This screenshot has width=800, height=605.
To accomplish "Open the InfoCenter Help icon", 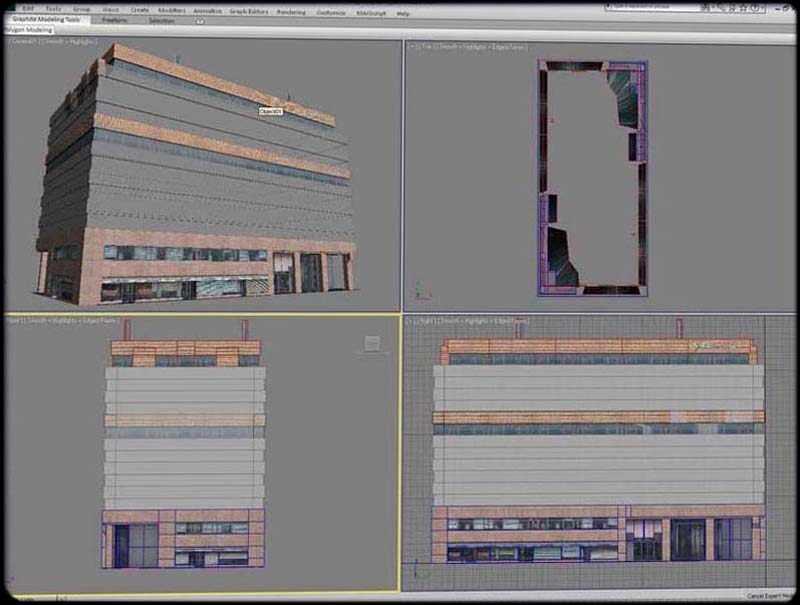I will coord(757,6).
